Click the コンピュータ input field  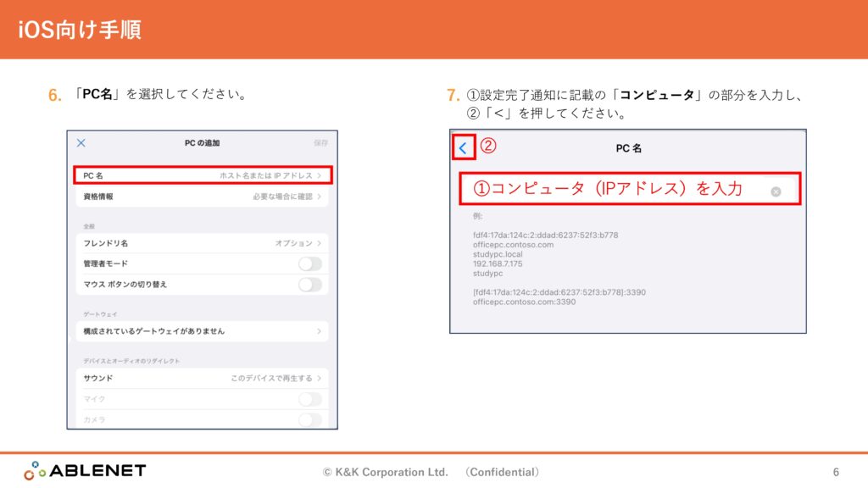(610, 189)
